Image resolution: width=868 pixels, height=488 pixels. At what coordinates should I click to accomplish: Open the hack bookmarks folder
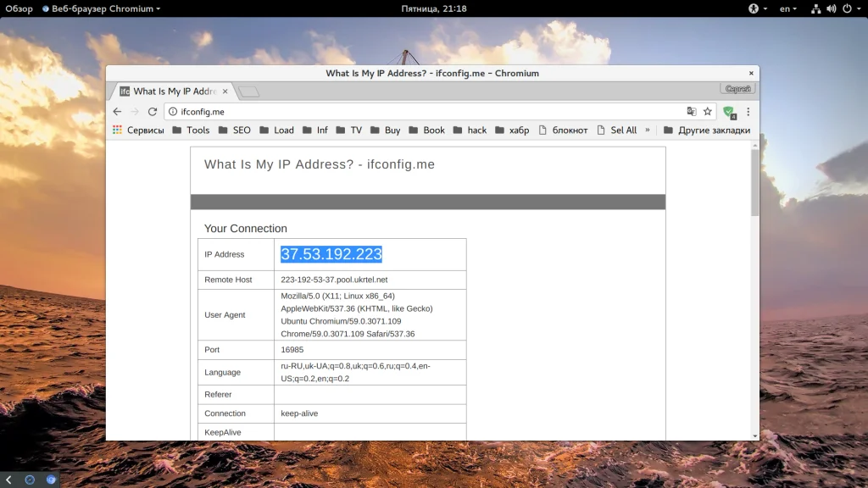[x=470, y=130]
